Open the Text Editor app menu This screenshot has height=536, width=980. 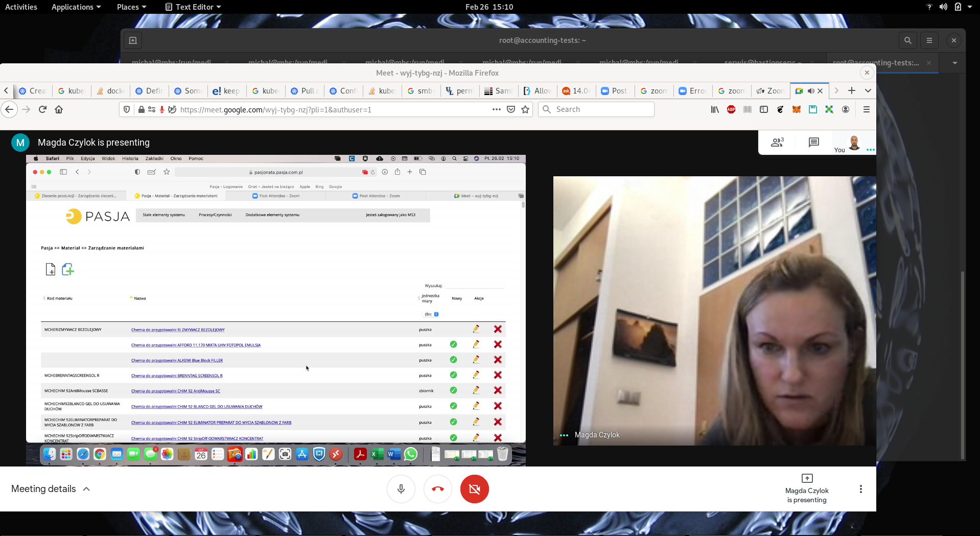click(x=193, y=7)
